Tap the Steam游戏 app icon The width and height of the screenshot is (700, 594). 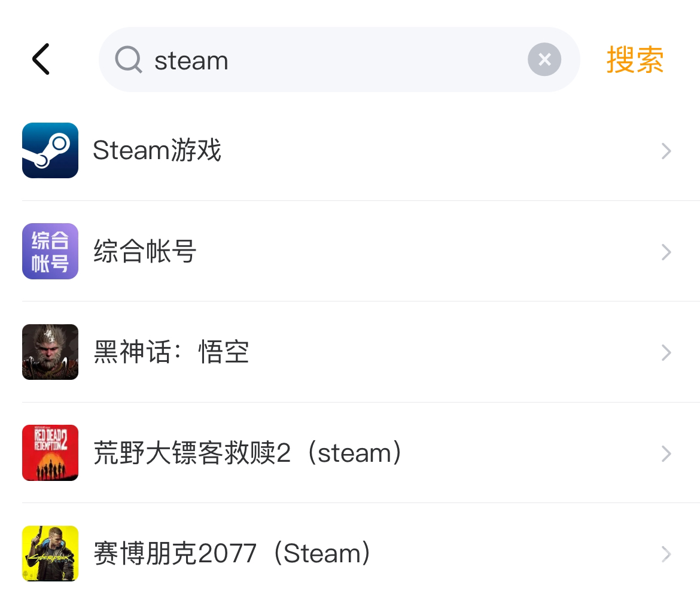coord(50,150)
